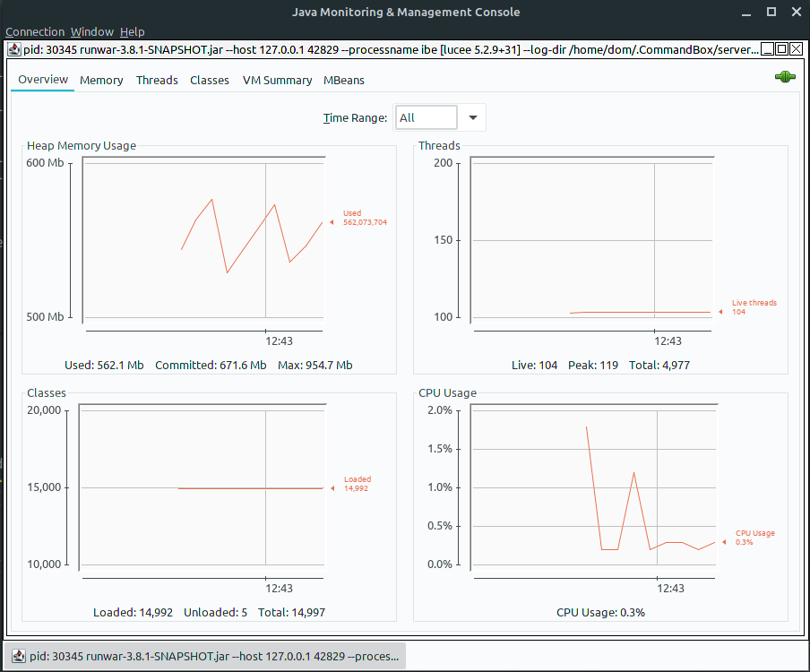The width and height of the screenshot is (810, 672).
Task: Click 'Live: 104' thread summary text
Action: (x=534, y=366)
